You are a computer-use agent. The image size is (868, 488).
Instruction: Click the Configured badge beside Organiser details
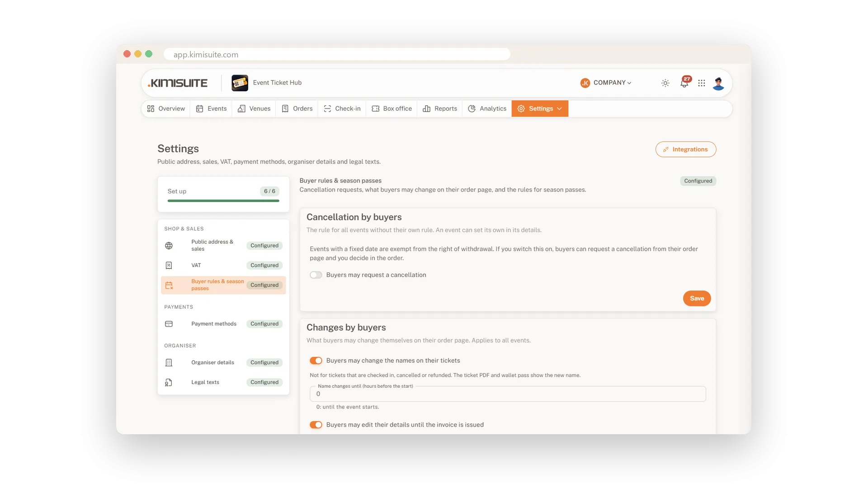click(264, 363)
